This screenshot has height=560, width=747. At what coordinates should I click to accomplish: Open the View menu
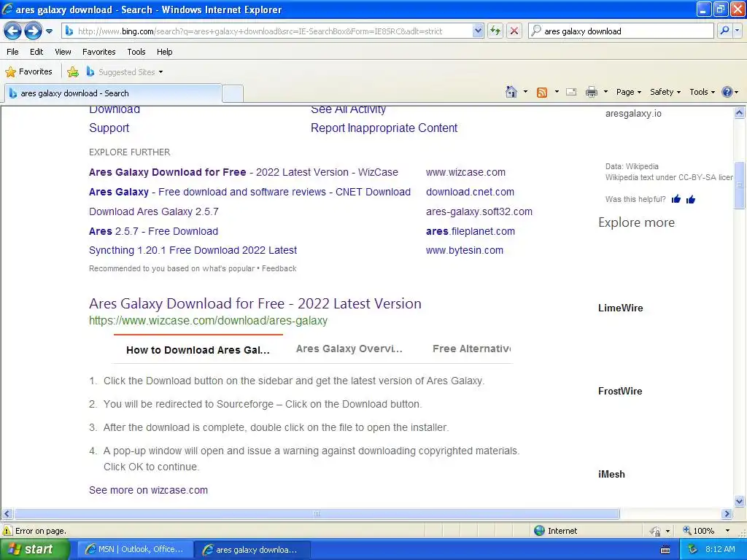(x=63, y=52)
